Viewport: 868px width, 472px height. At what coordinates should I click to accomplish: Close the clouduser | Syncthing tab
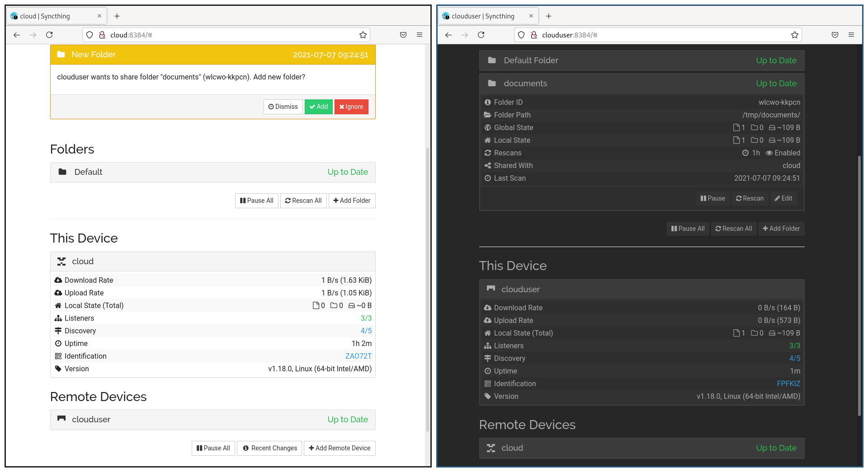(531, 16)
